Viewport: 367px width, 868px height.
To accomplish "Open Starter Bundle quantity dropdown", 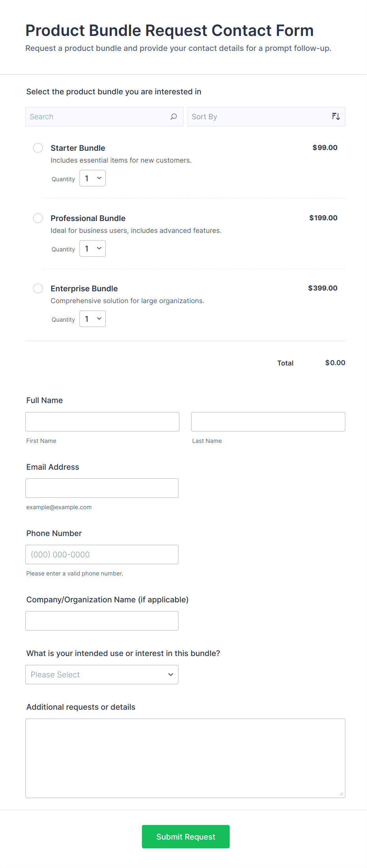I will [x=93, y=178].
